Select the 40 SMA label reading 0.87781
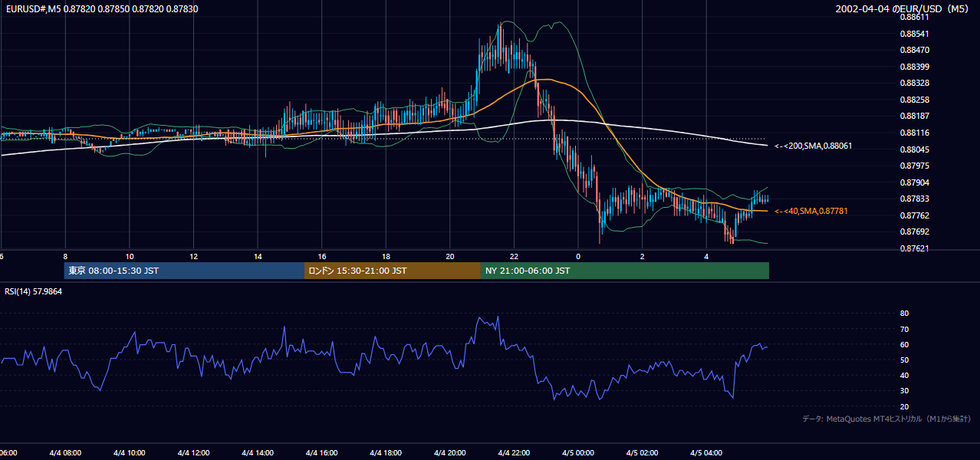 [811, 211]
